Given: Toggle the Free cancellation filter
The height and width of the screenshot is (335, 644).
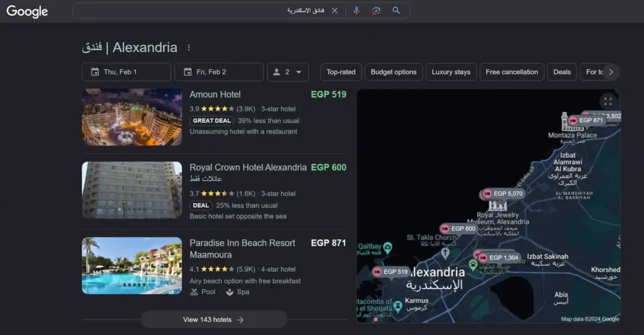Looking at the screenshot, I should coord(512,72).
